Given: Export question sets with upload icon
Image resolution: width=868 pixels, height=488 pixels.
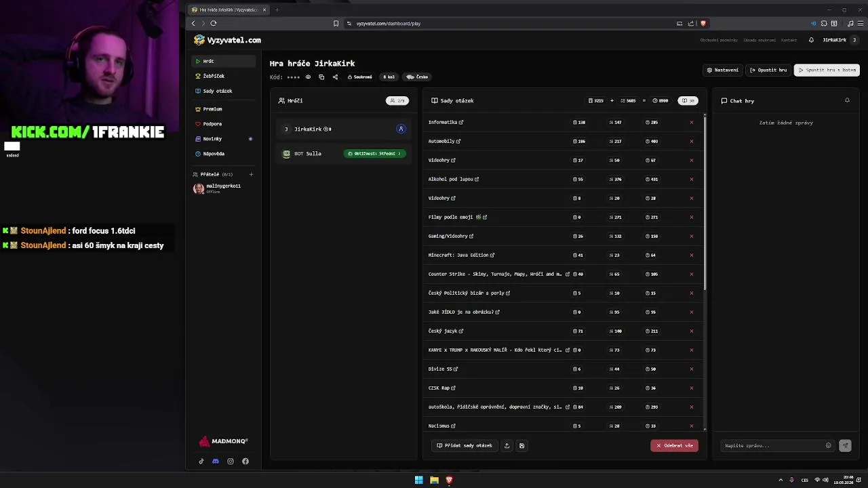Looking at the screenshot, I should tap(507, 446).
